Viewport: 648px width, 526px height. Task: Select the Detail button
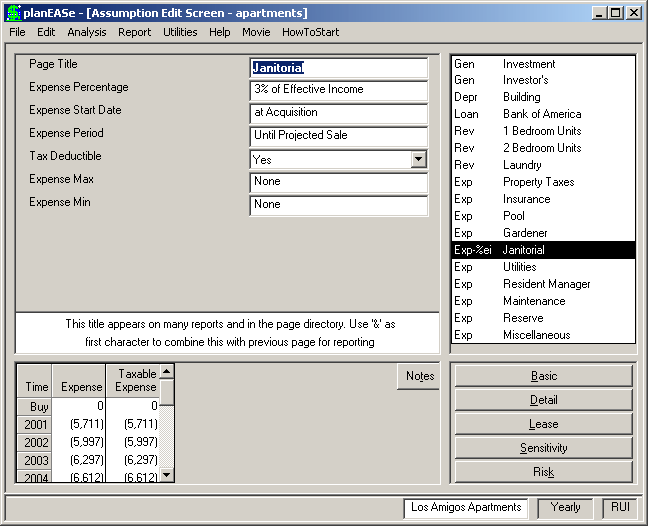(543, 400)
